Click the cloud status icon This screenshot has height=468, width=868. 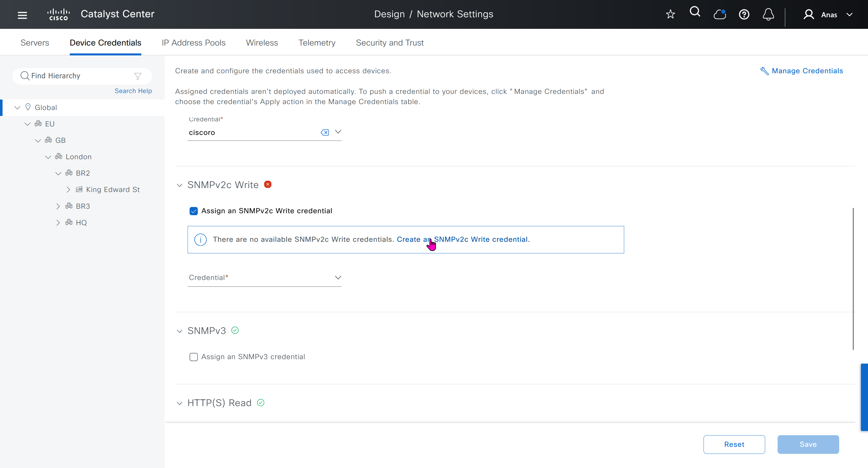pos(719,14)
